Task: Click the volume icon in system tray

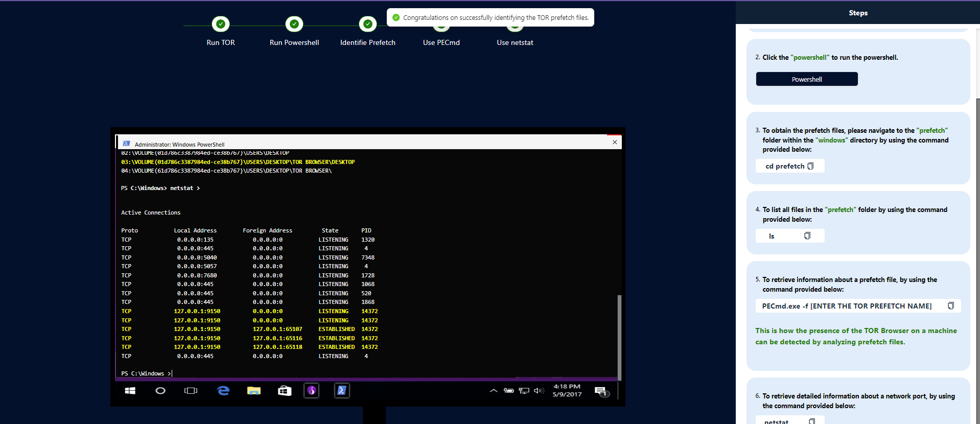Action: pyautogui.click(x=539, y=391)
